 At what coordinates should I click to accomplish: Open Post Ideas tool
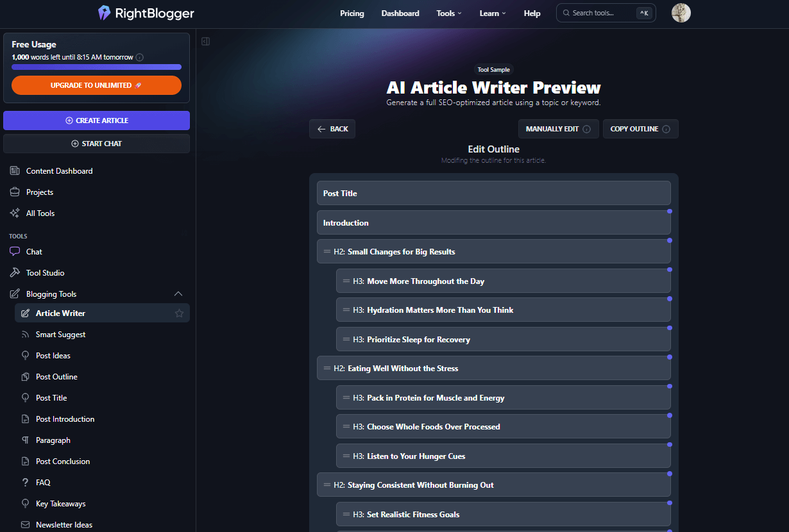click(x=53, y=356)
